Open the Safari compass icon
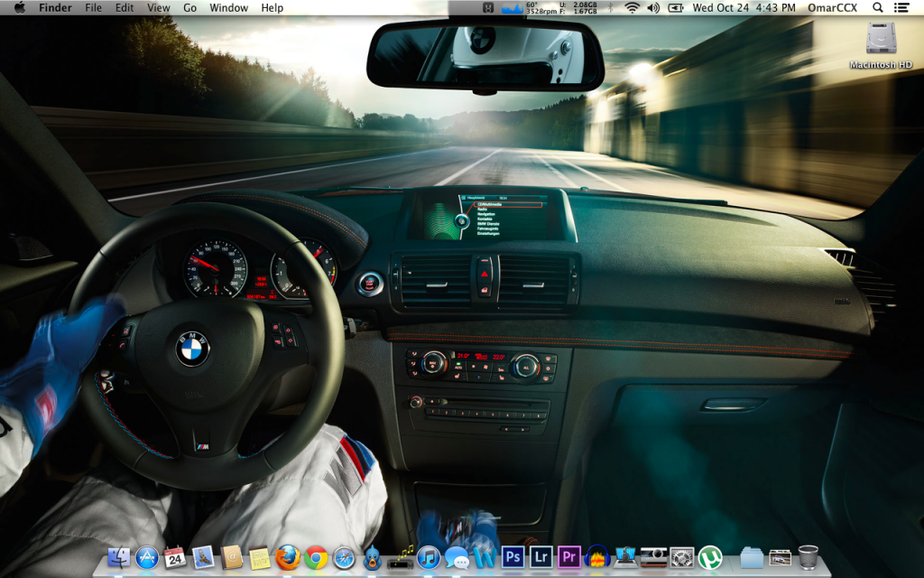Viewport: 924px width, 578px height. 344,557
